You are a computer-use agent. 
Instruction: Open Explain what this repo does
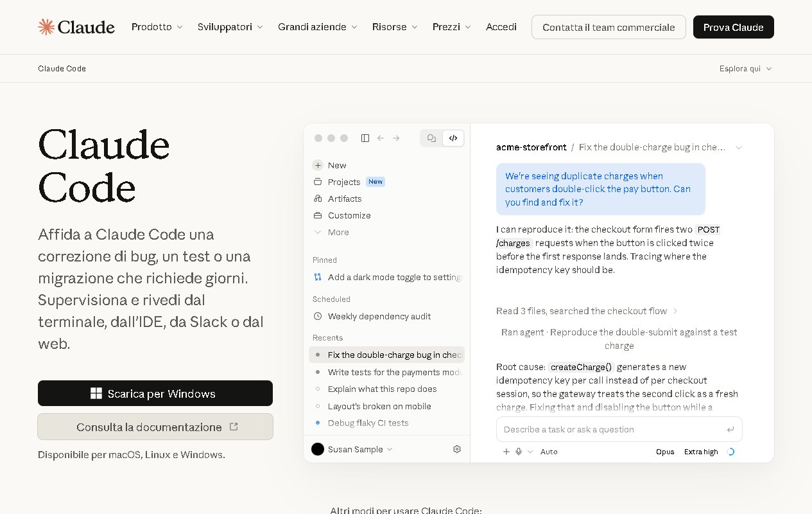386,389
